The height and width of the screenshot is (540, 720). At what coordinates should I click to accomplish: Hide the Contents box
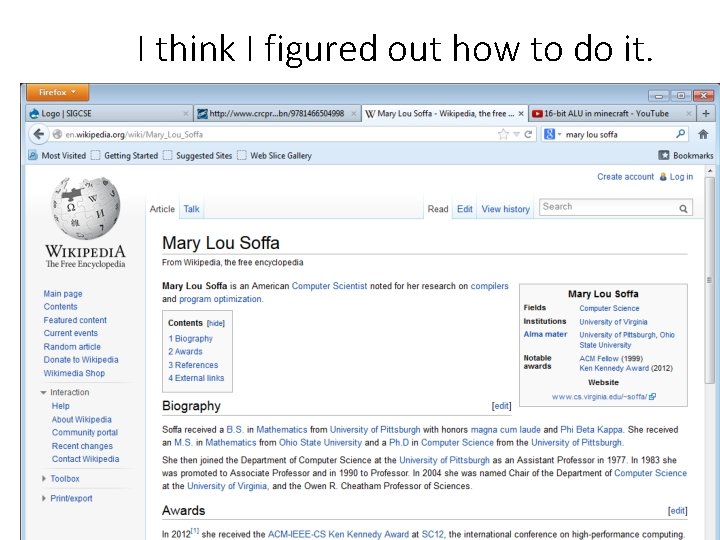(x=215, y=323)
